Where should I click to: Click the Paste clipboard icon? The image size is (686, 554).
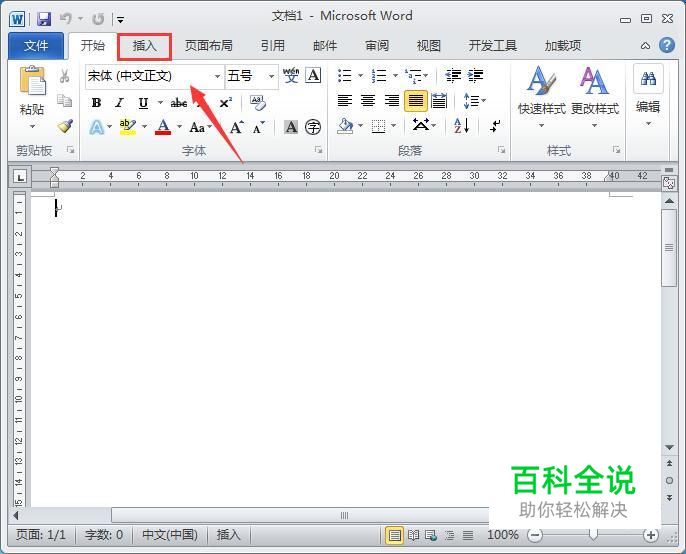point(32,80)
